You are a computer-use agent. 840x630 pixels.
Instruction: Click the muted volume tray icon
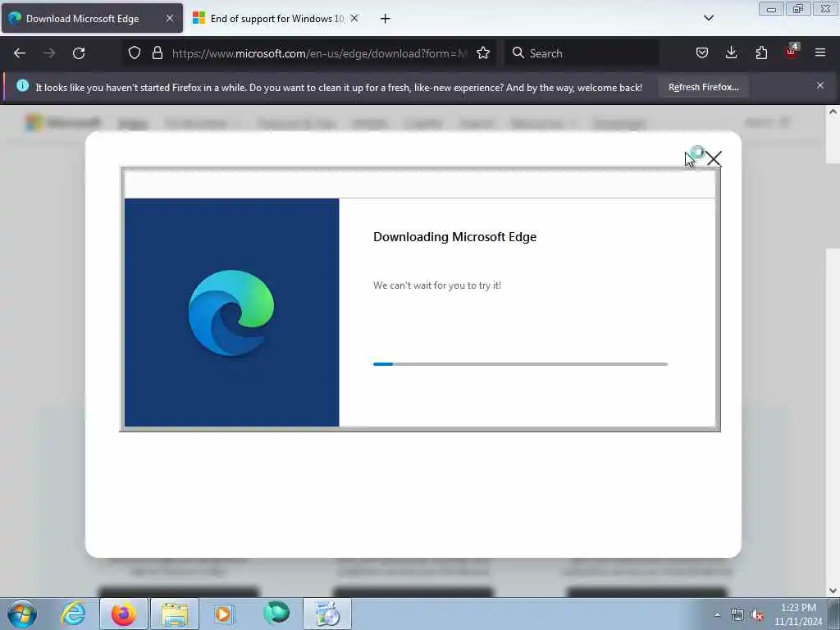coord(757,615)
